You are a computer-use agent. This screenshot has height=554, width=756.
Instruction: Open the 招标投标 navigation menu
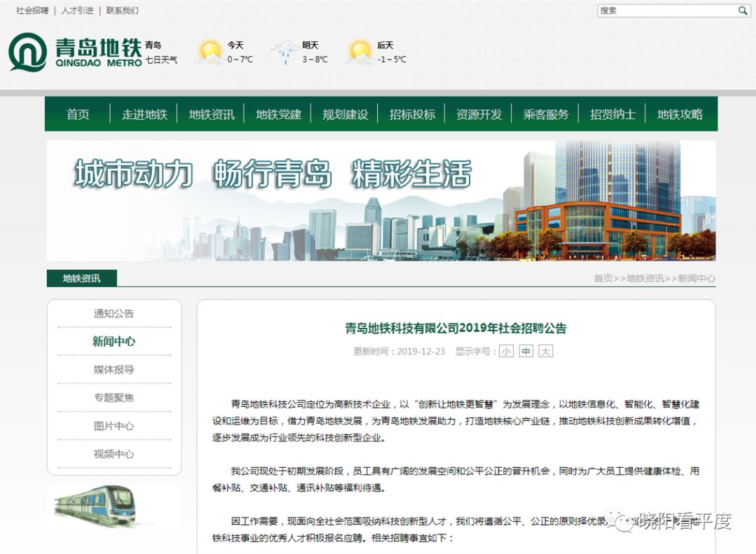[x=412, y=114]
